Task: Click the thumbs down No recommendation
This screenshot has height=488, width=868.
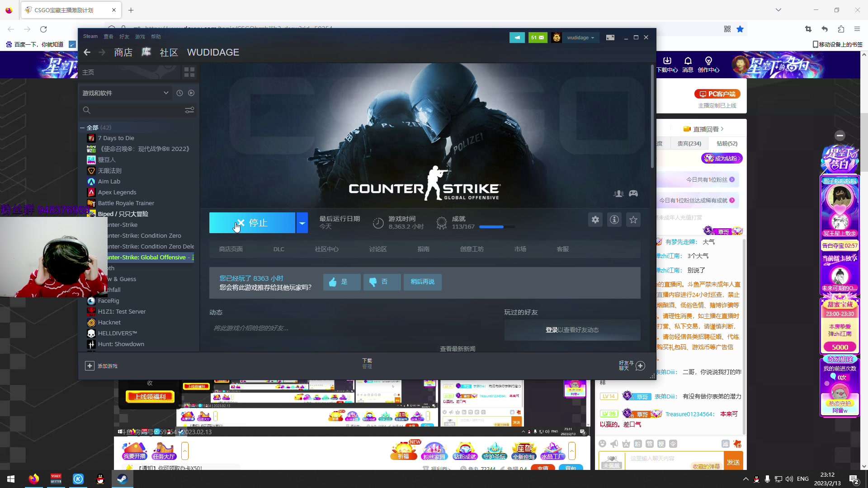Action: click(x=382, y=282)
